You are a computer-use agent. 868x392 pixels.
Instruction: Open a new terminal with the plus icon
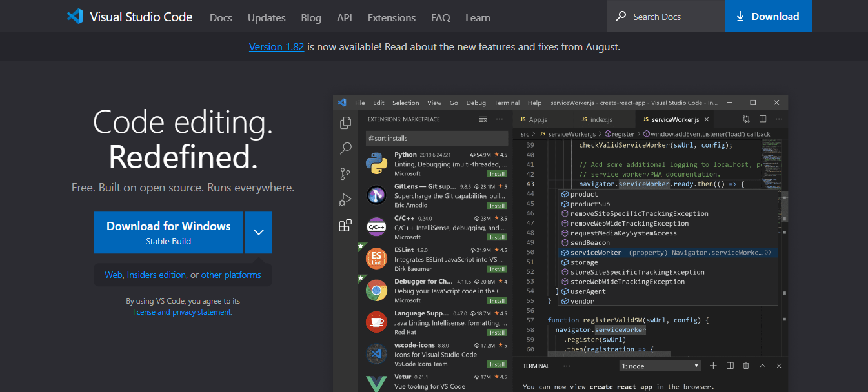point(712,365)
